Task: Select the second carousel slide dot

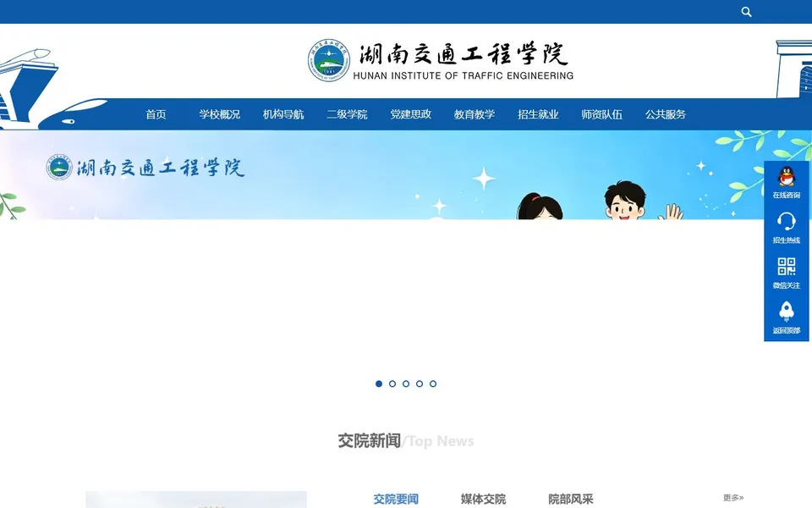Action: click(392, 384)
